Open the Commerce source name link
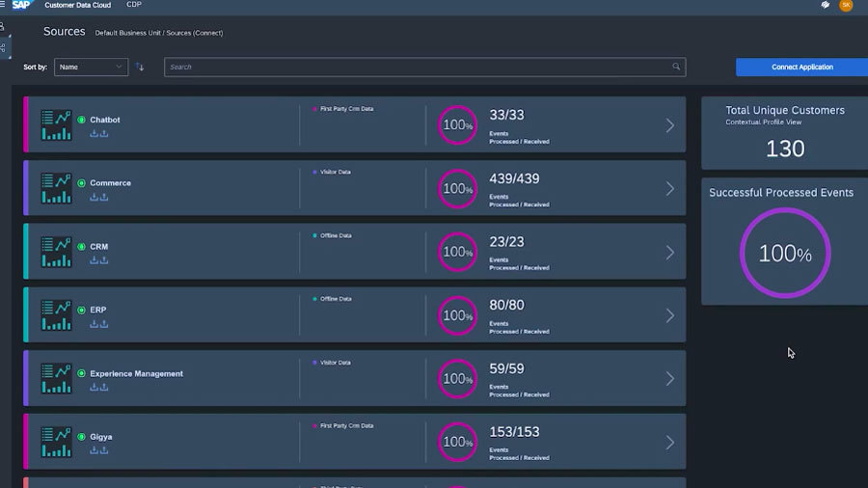Viewport: 868px width, 488px height. (110, 183)
